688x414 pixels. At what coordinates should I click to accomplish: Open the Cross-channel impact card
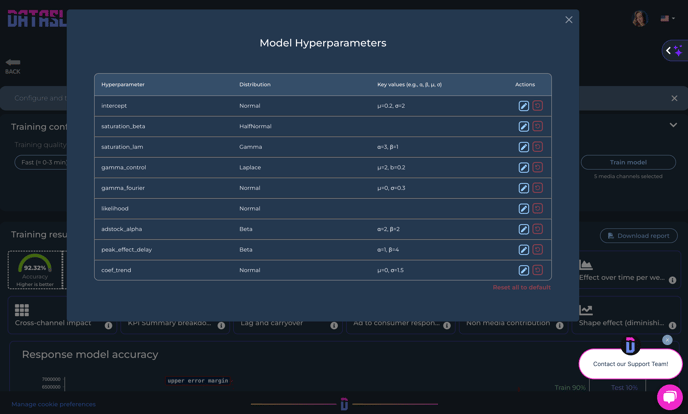(x=62, y=315)
